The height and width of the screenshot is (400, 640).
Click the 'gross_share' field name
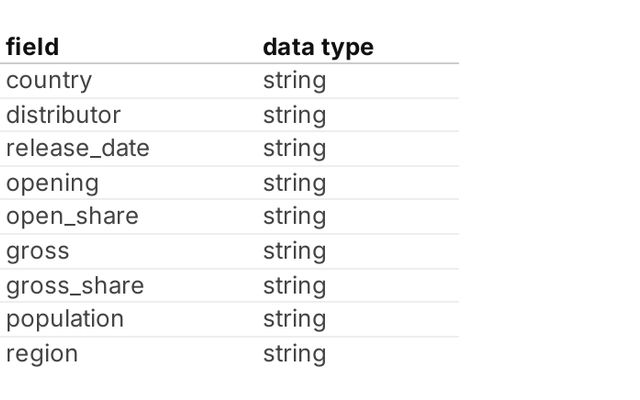coord(75,286)
